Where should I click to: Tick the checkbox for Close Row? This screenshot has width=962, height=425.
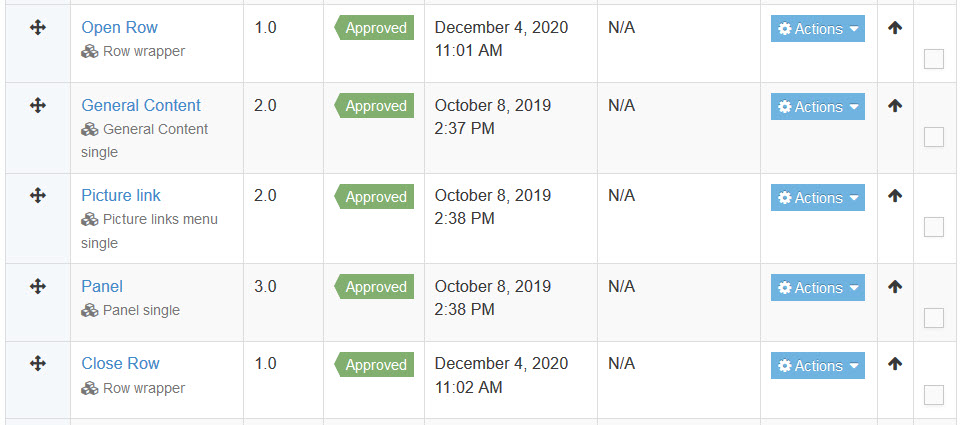tap(934, 396)
